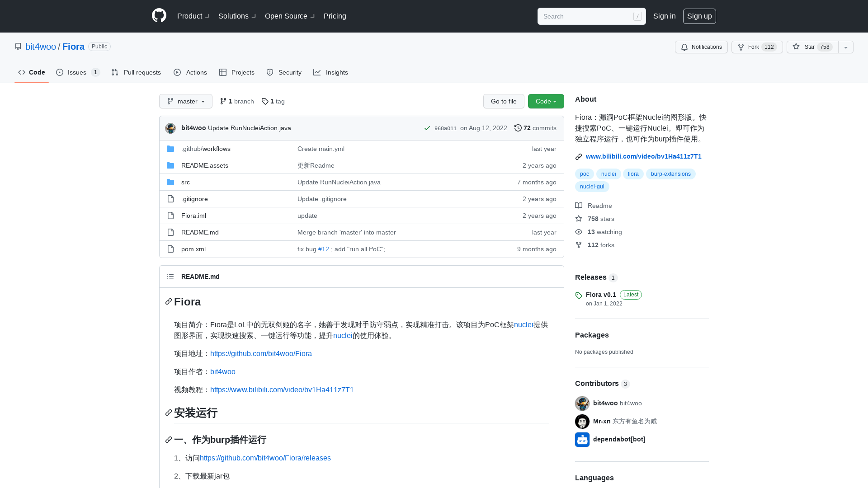Screen dimensions: 868x488
Task: Click the fork icon beside 112 forks
Action: tap(579, 245)
